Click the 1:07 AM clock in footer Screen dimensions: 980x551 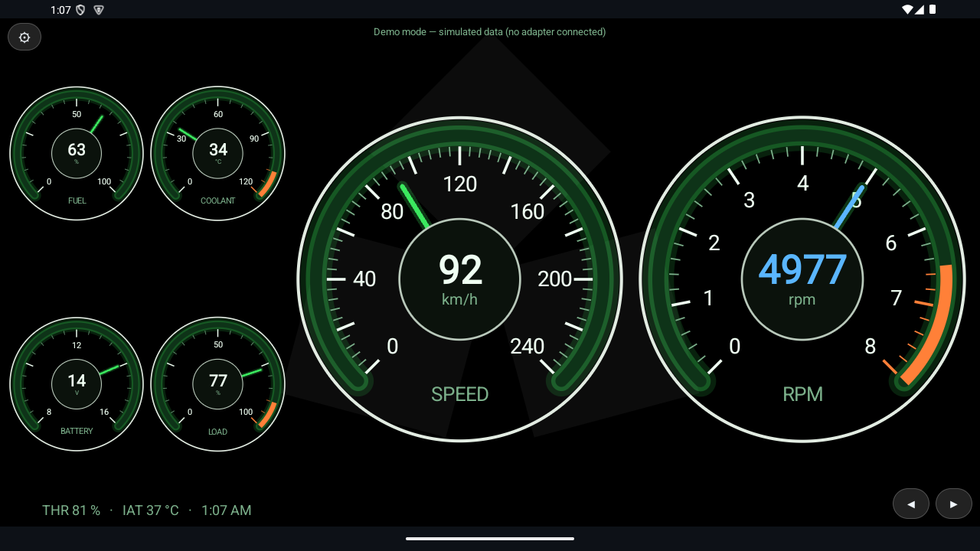(x=227, y=510)
